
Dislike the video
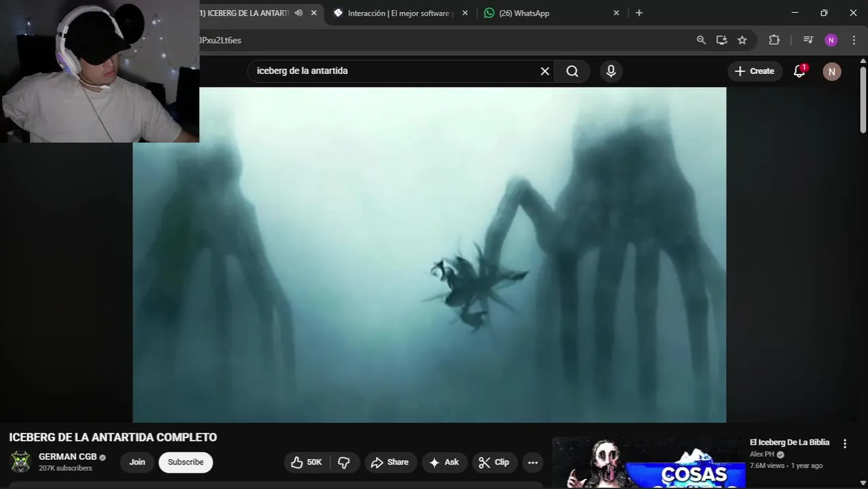coord(344,463)
